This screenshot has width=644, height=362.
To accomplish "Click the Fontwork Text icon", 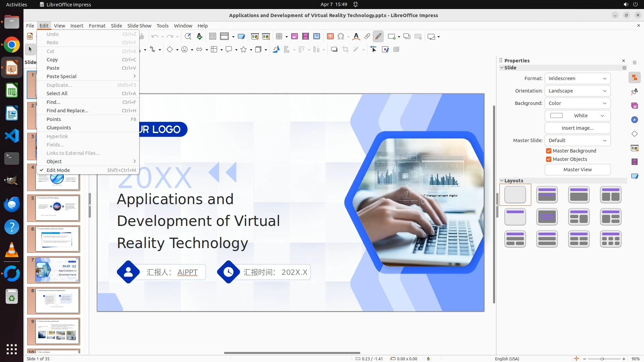I will [x=356, y=37].
